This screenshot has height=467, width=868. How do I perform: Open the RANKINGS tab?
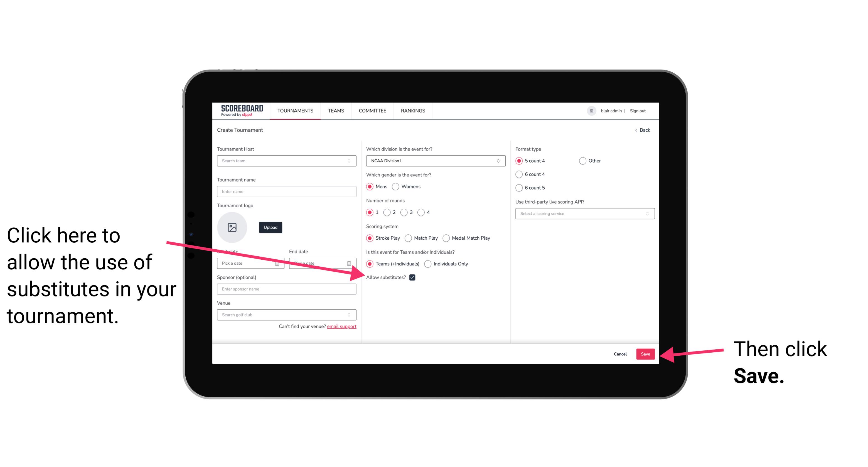(413, 111)
